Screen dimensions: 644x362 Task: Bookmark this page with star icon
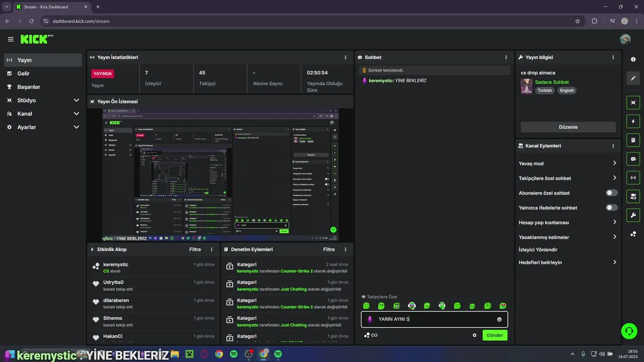578,21
